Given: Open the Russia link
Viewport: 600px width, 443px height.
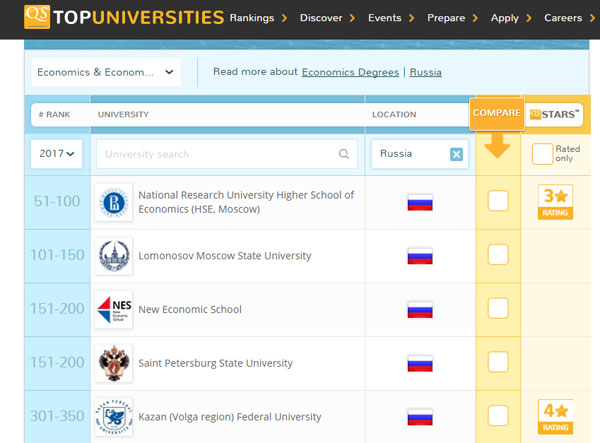Looking at the screenshot, I should (x=426, y=72).
